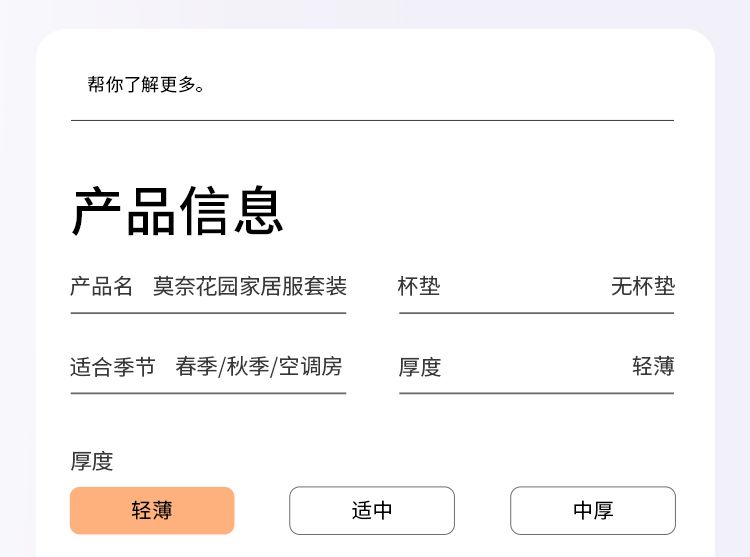Click the 适合季节 field label
The width and height of the screenshot is (750, 557).
click(113, 367)
